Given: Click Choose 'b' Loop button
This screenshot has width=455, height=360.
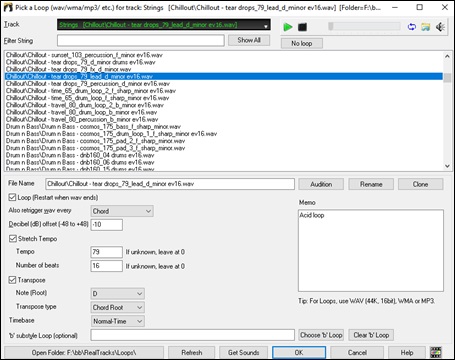Looking at the screenshot, I should (321, 335).
